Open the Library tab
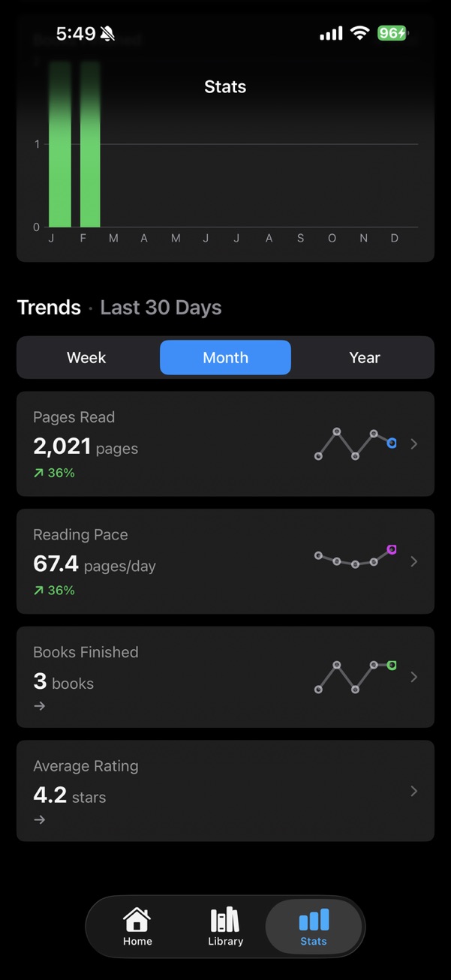The width and height of the screenshot is (451, 980). click(x=224, y=927)
